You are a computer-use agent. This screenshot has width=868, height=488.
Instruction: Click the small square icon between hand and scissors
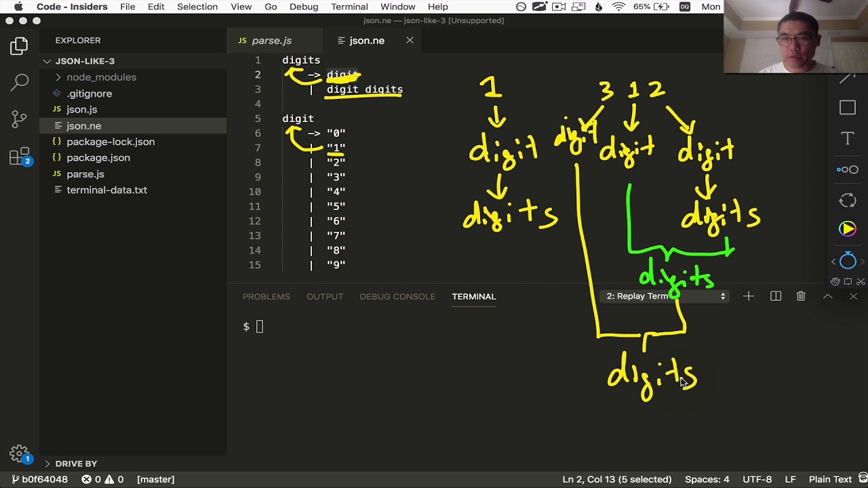click(848, 281)
